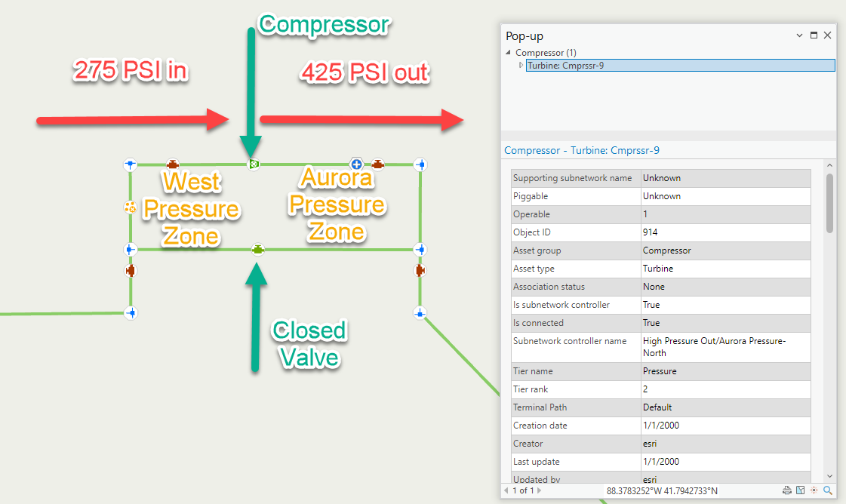Expand the Turbine: Cmprssr-9 tree item
Image resolution: width=846 pixels, height=504 pixels.
pos(521,66)
